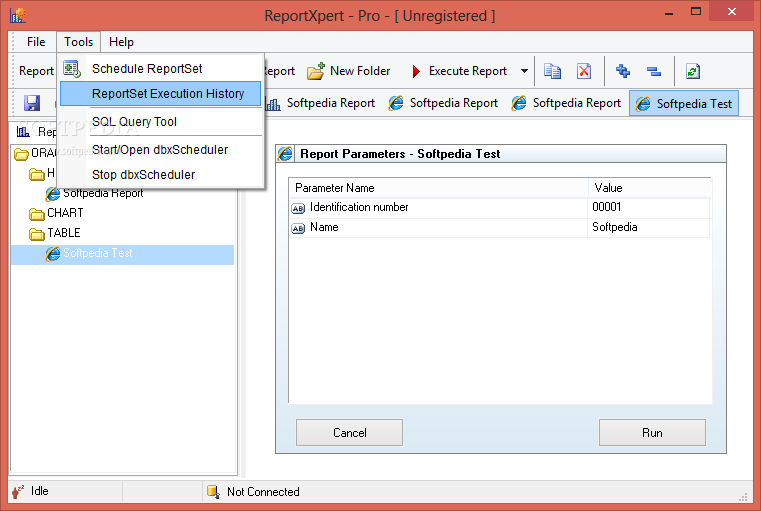Click the green refresh document icon

693,71
